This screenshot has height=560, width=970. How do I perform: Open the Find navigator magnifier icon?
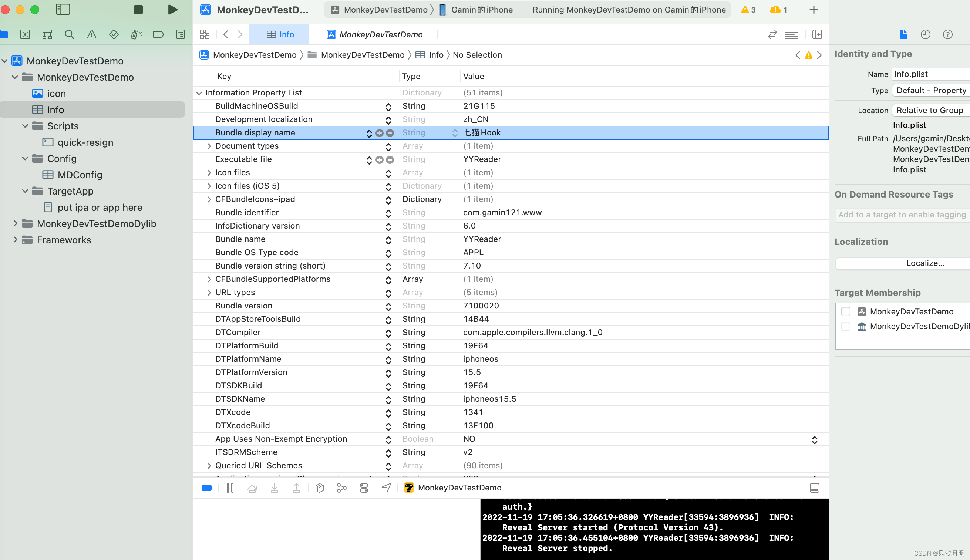(69, 35)
